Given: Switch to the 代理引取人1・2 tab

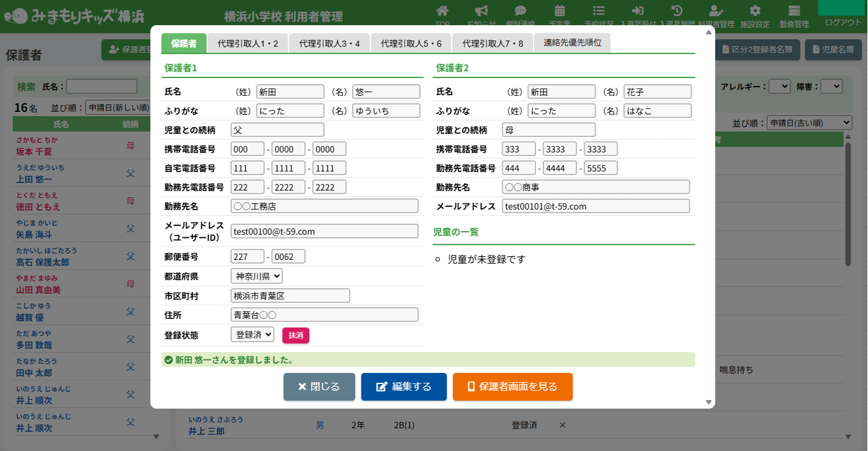Looking at the screenshot, I should point(248,44).
